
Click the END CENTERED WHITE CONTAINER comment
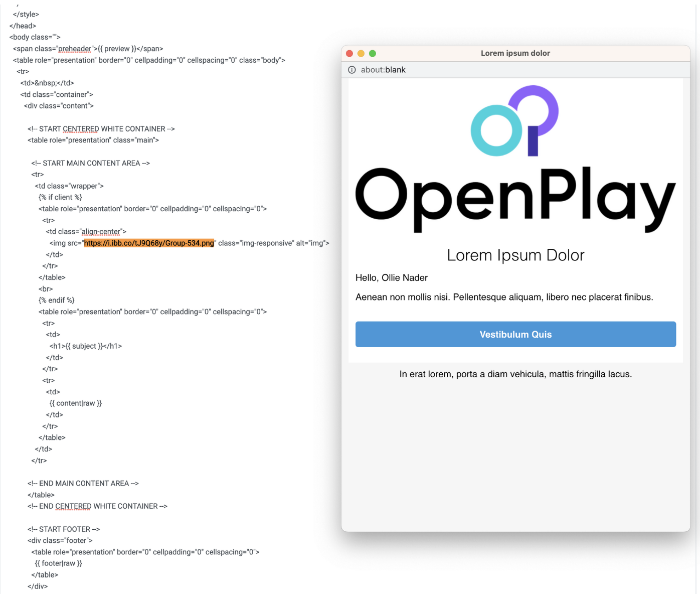97,506
